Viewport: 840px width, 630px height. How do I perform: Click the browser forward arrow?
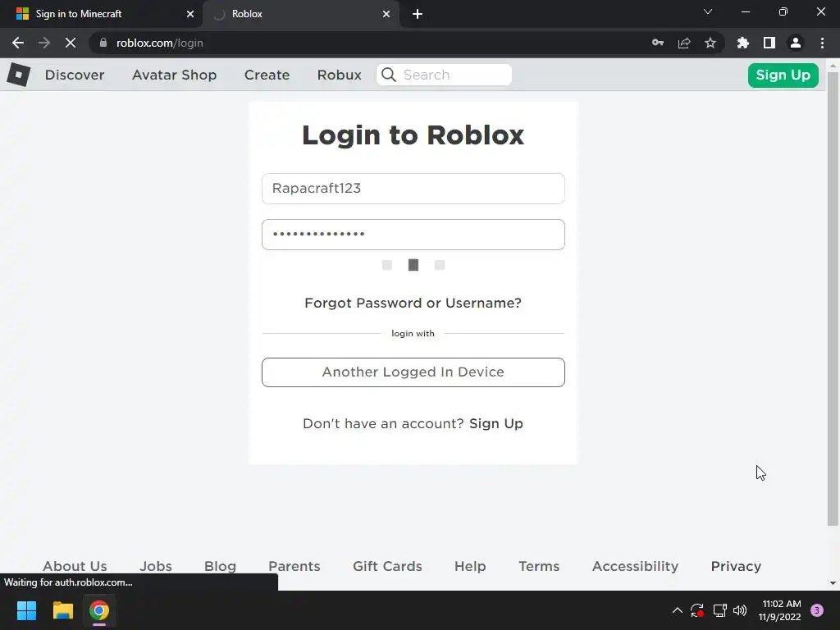[x=44, y=43]
